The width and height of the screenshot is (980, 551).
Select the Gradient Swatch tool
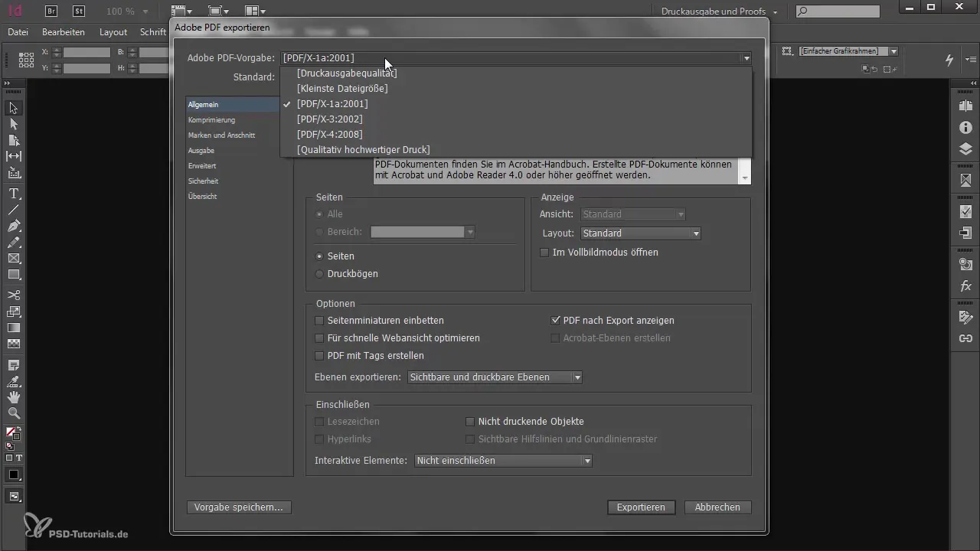click(14, 328)
